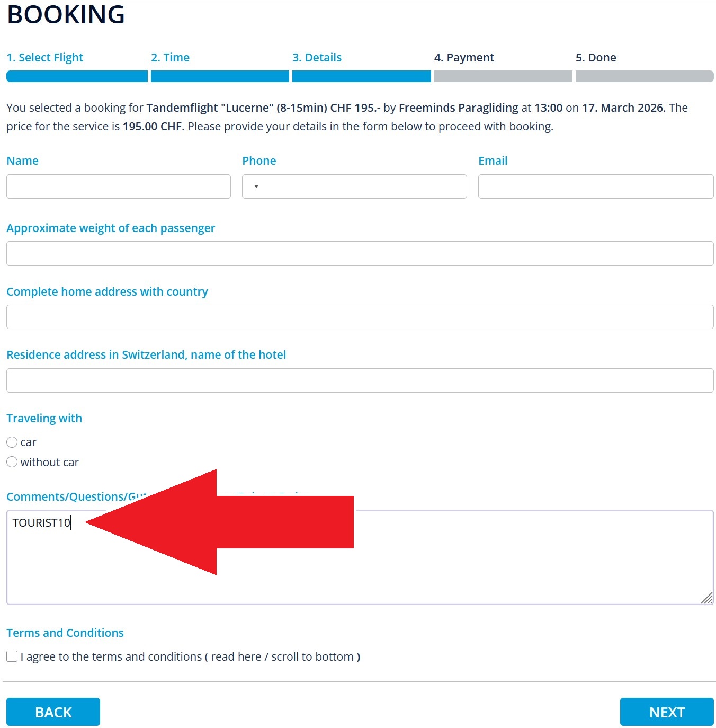
Task: Click the complete home address field
Action: coord(360,317)
